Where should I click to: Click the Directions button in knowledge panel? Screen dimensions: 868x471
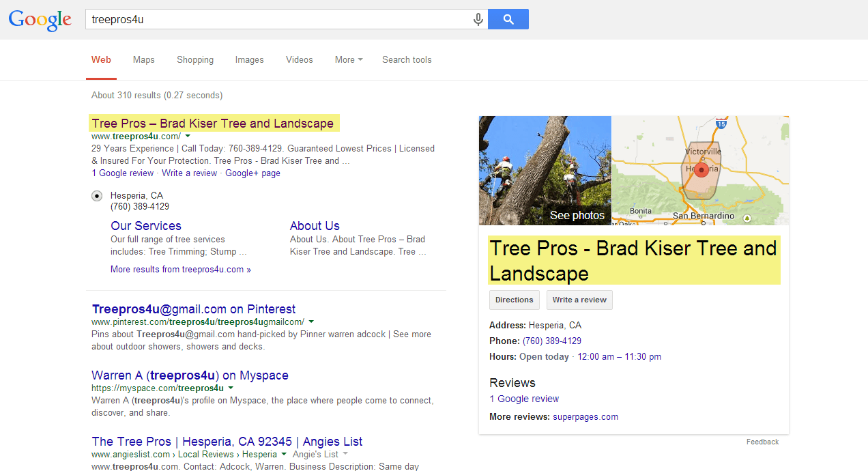515,300
